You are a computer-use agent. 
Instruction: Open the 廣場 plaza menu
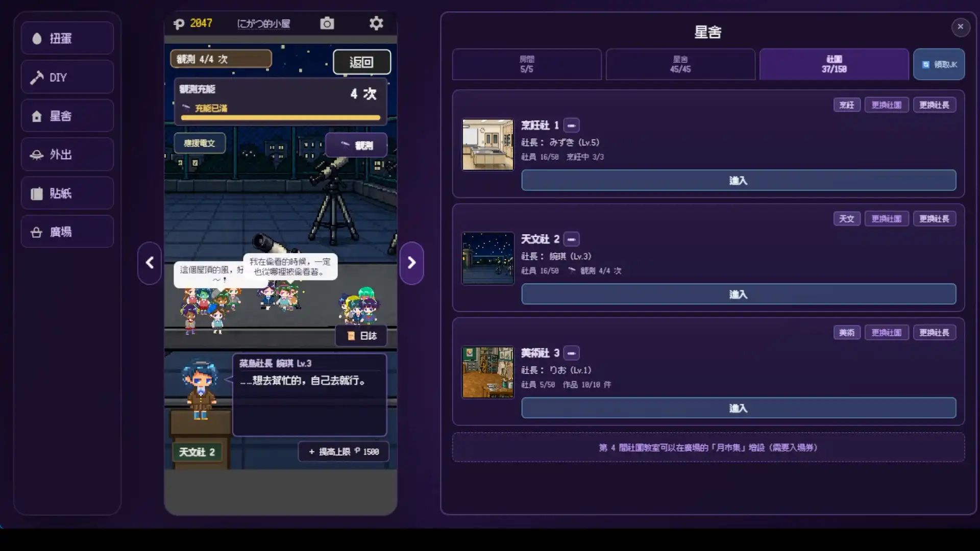[67, 232]
